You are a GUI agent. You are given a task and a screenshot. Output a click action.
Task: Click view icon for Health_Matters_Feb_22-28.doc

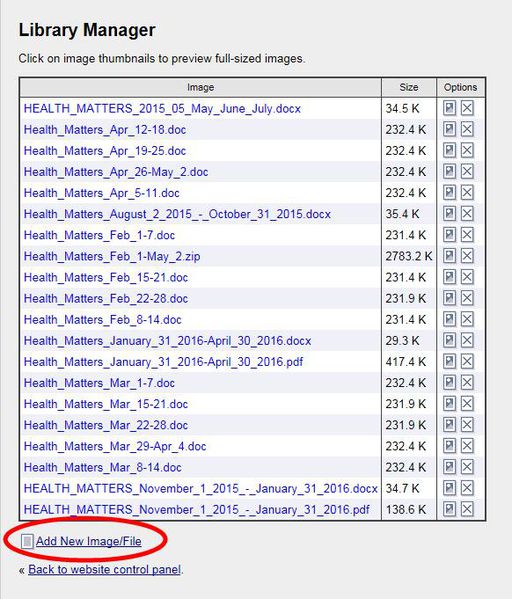[x=449, y=298]
